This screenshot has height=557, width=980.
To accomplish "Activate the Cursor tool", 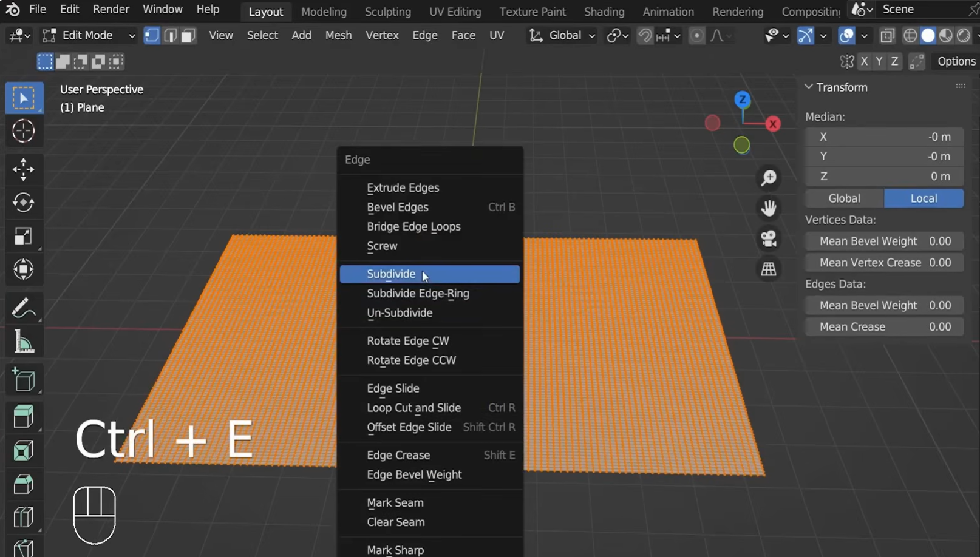I will pyautogui.click(x=24, y=131).
